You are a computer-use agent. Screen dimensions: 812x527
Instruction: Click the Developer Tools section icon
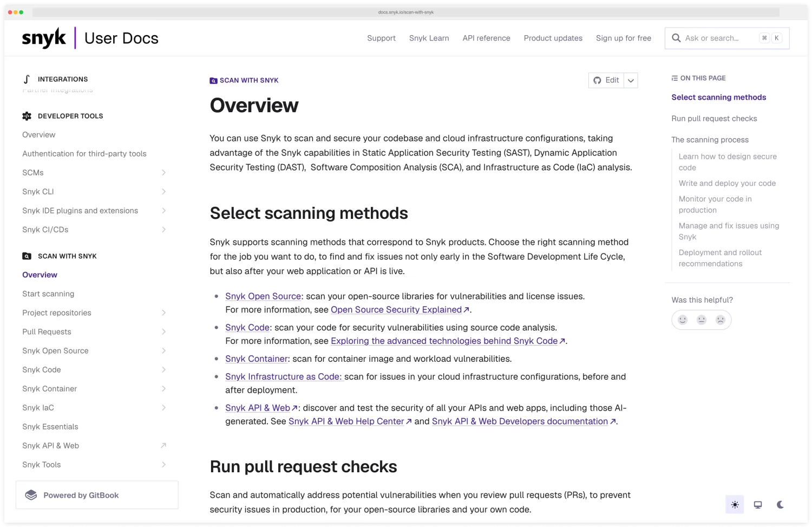pyautogui.click(x=27, y=116)
